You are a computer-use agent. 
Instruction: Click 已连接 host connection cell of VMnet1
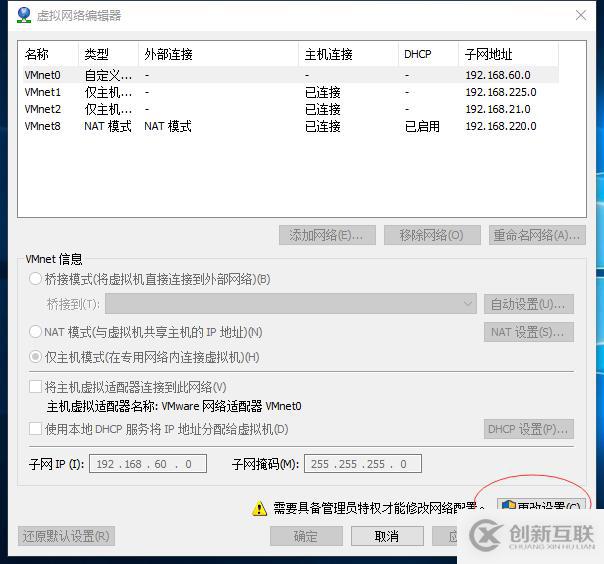tap(323, 92)
